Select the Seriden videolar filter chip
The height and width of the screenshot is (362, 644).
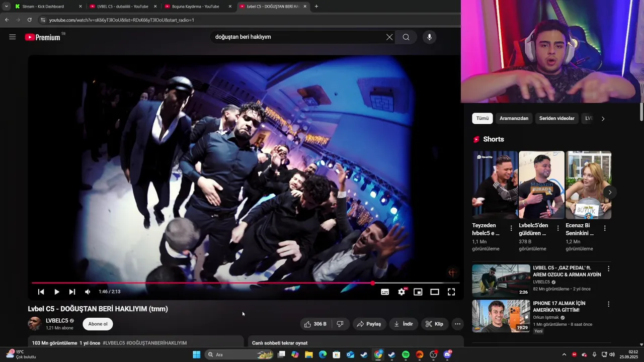556,118
